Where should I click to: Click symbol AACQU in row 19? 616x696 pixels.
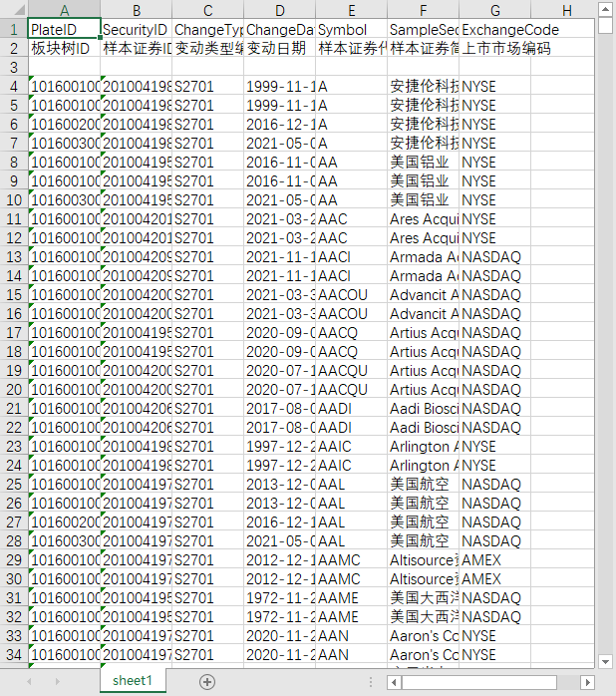click(x=352, y=370)
